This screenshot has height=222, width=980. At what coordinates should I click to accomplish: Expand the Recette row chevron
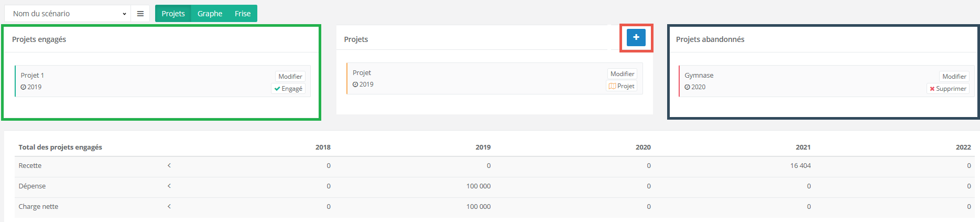pyautogui.click(x=169, y=165)
